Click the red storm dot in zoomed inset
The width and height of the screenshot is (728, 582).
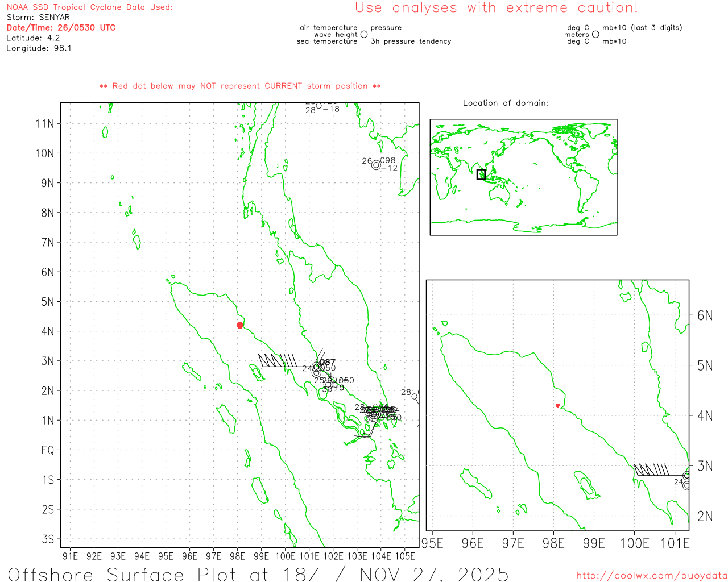coord(557,405)
